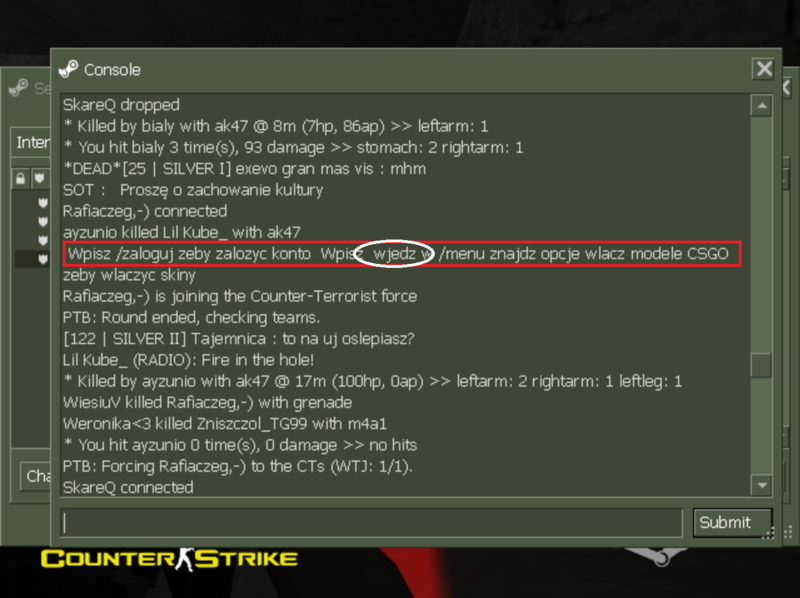Click the partially hidden Change filters button
Viewport: 800px width, 598px height.
tap(36, 476)
